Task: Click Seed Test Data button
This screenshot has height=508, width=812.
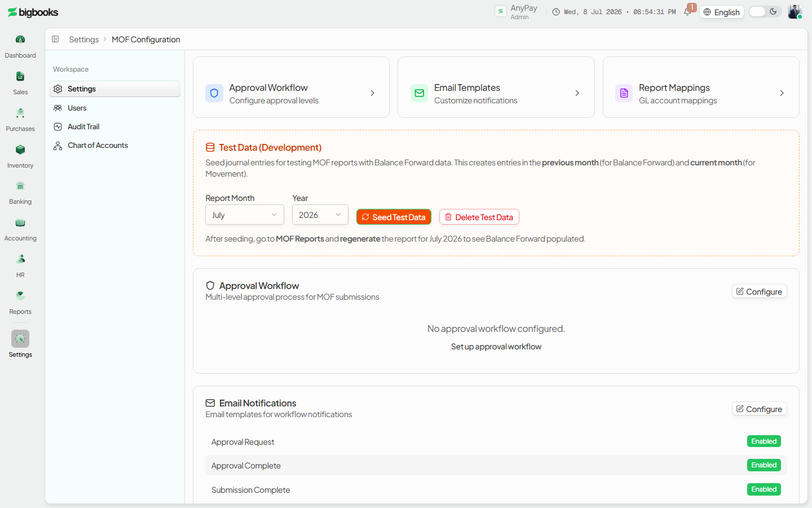Action: [394, 217]
